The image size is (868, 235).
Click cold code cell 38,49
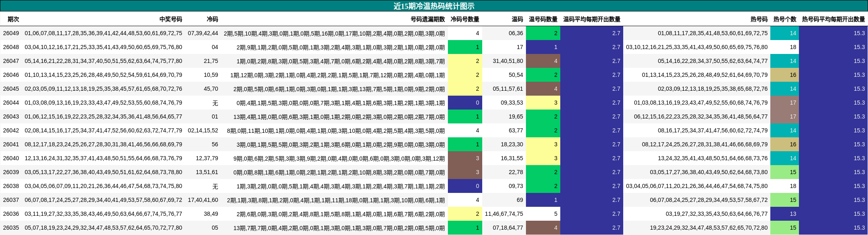(x=211, y=214)
